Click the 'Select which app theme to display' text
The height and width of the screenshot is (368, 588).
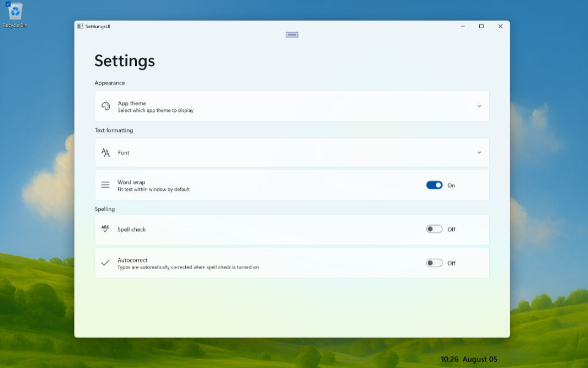pyautogui.click(x=156, y=110)
